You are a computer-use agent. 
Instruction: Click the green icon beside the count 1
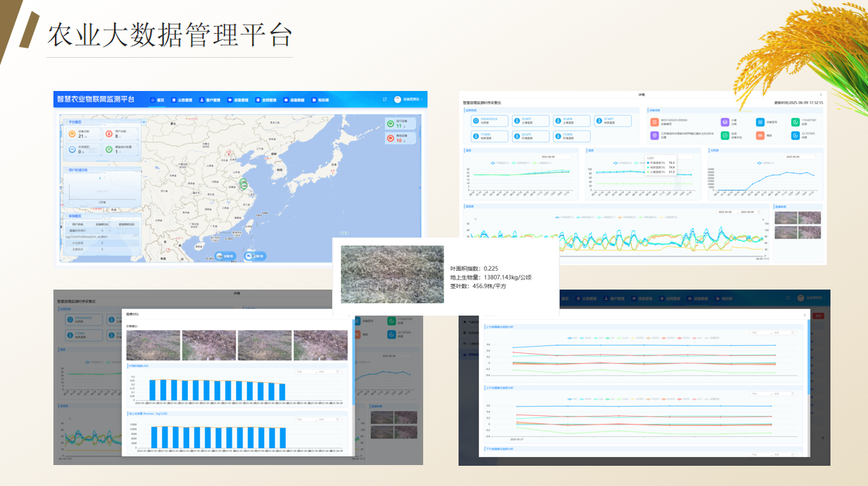(109, 149)
